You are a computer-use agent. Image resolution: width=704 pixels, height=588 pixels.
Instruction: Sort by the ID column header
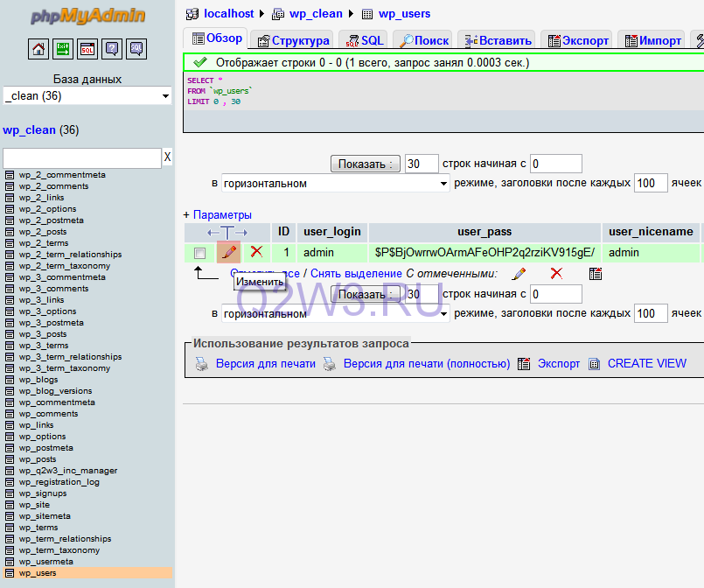(283, 232)
